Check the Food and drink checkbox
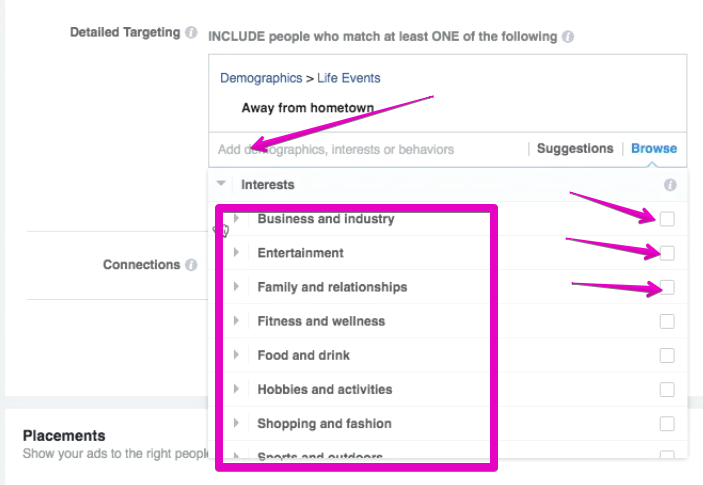This screenshot has height=485, width=703. click(x=667, y=355)
